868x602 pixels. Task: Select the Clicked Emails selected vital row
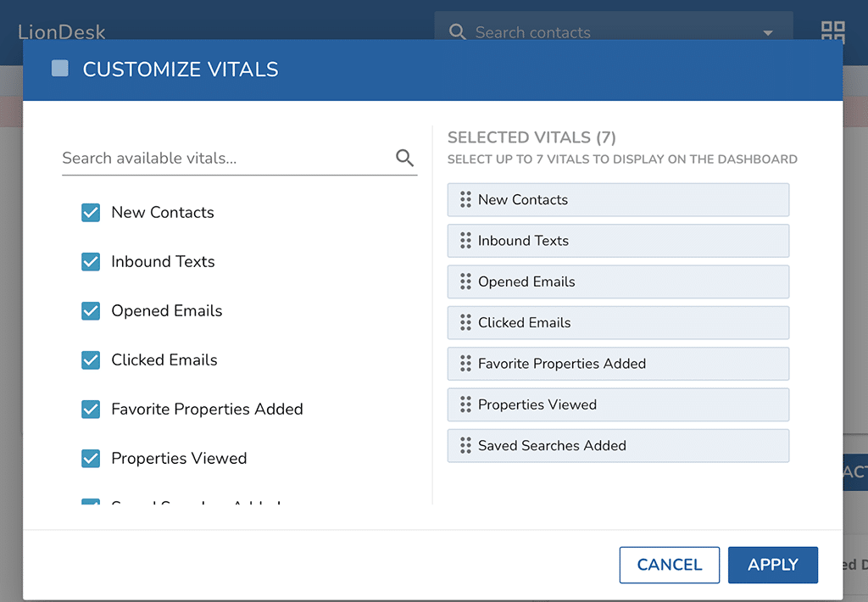tap(618, 323)
